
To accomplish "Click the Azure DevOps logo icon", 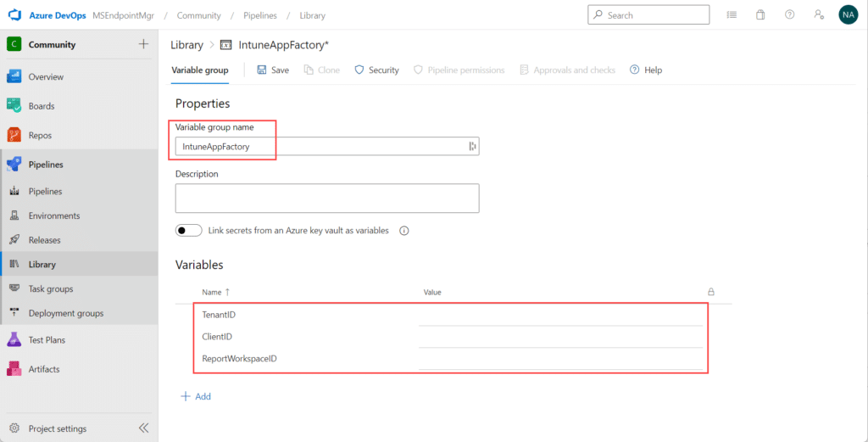I will pyautogui.click(x=14, y=15).
